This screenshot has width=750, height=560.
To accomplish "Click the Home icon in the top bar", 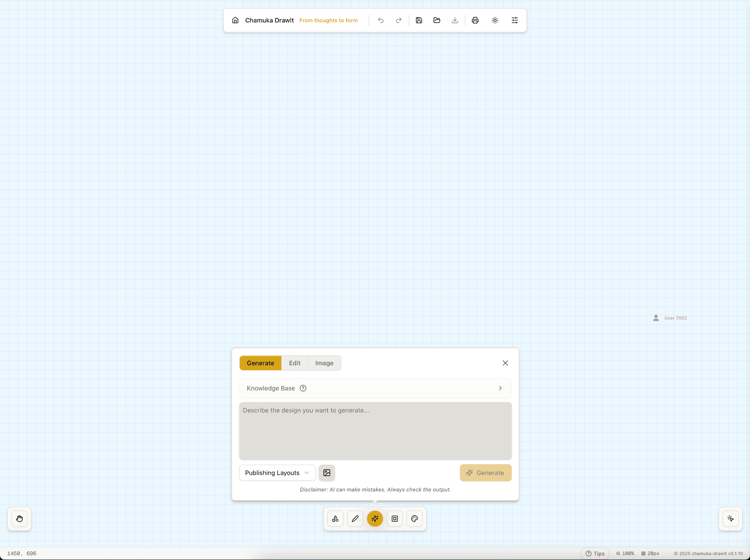I will tap(235, 20).
